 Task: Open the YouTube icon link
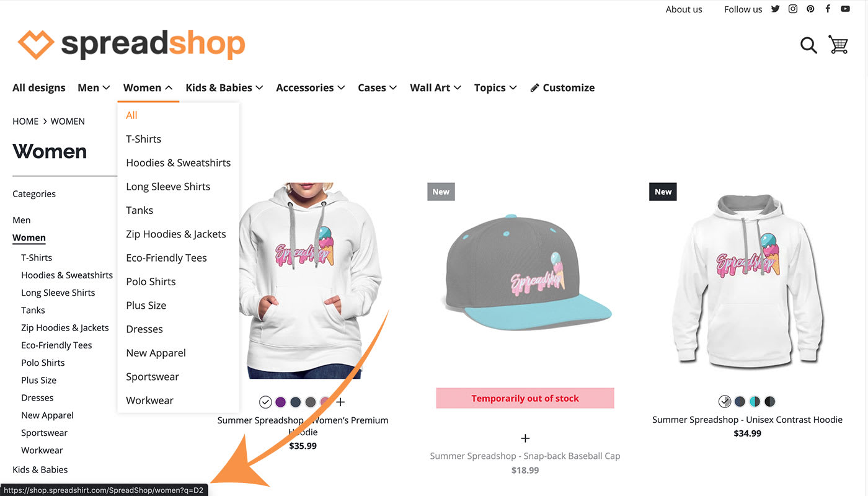[845, 9]
